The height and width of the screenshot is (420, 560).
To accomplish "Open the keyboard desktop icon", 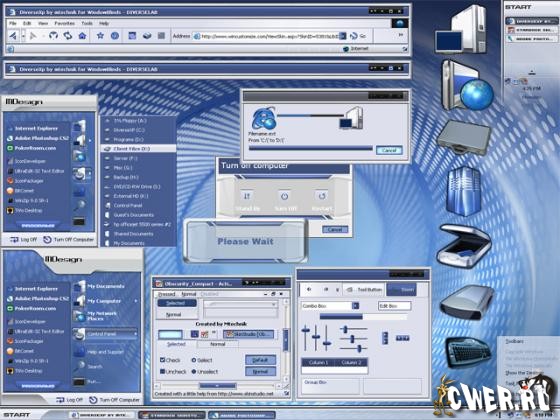I will coord(468,352).
